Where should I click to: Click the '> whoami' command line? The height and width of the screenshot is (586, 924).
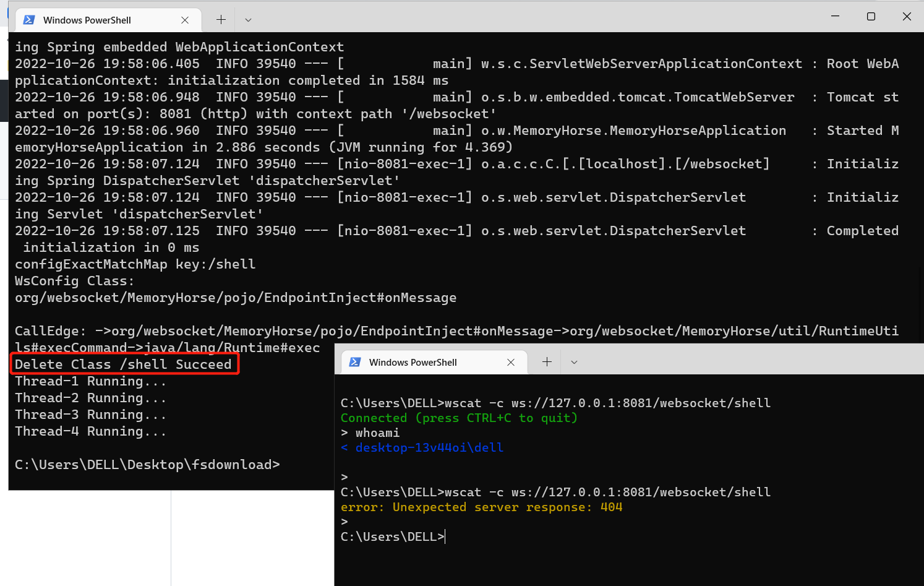(x=370, y=433)
